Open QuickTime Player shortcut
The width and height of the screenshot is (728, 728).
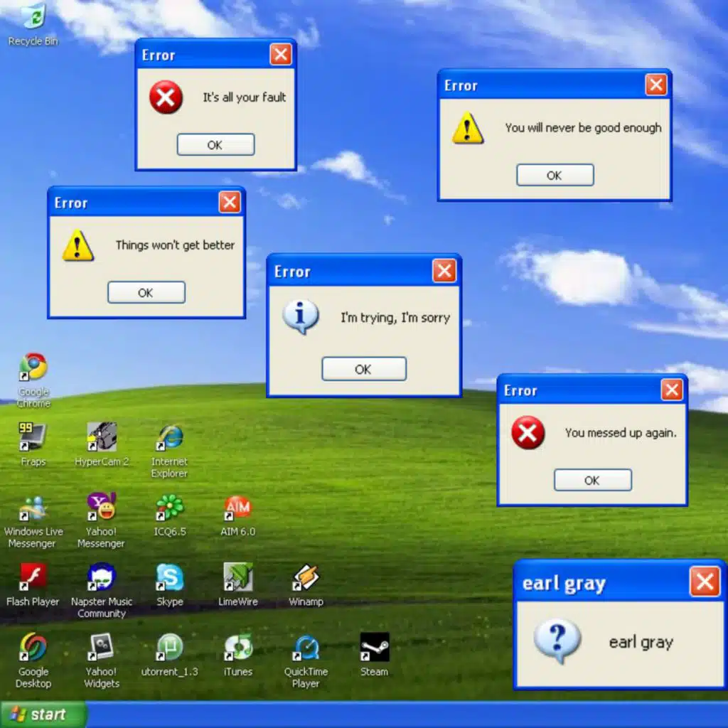306,661
